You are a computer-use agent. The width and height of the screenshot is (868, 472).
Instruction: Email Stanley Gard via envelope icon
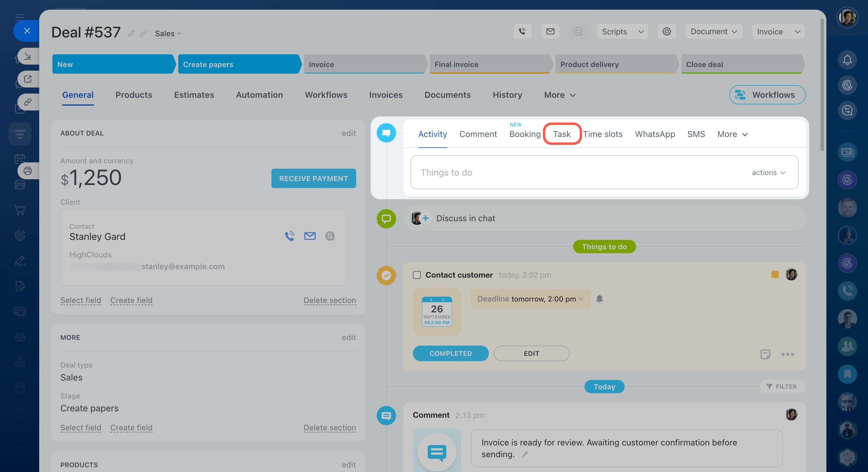tap(310, 236)
